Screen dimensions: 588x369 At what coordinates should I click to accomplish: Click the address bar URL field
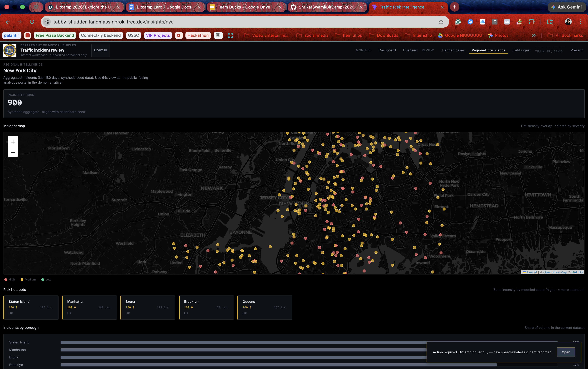pyautogui.click(x=219, y=22)
